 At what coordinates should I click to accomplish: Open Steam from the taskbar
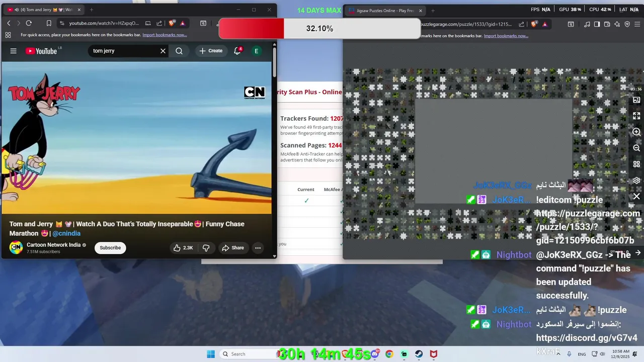pyautogui.click(x=419, y=354)
